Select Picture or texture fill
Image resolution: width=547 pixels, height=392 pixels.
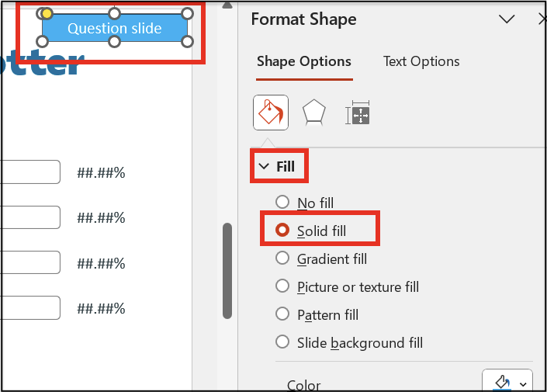point(282,286)
